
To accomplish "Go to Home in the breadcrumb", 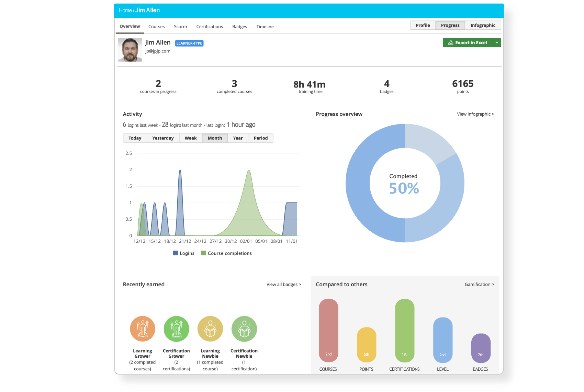I will click(x=125, y=11).
